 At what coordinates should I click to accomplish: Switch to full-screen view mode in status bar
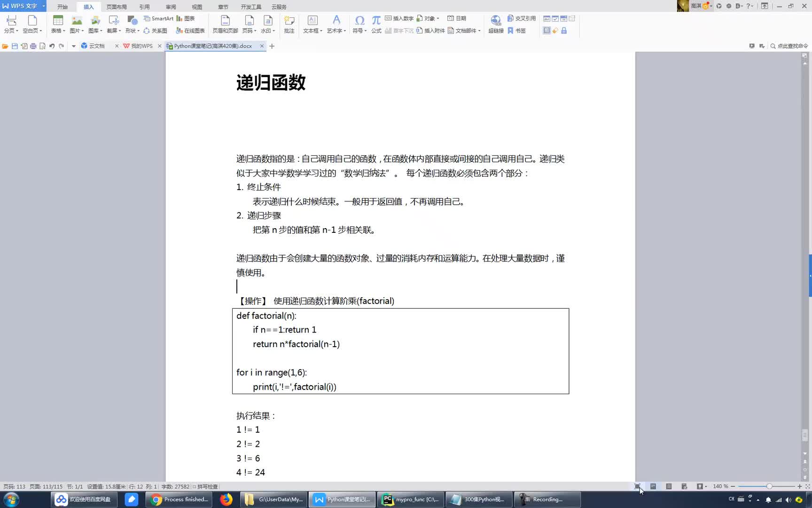(638, 486)
